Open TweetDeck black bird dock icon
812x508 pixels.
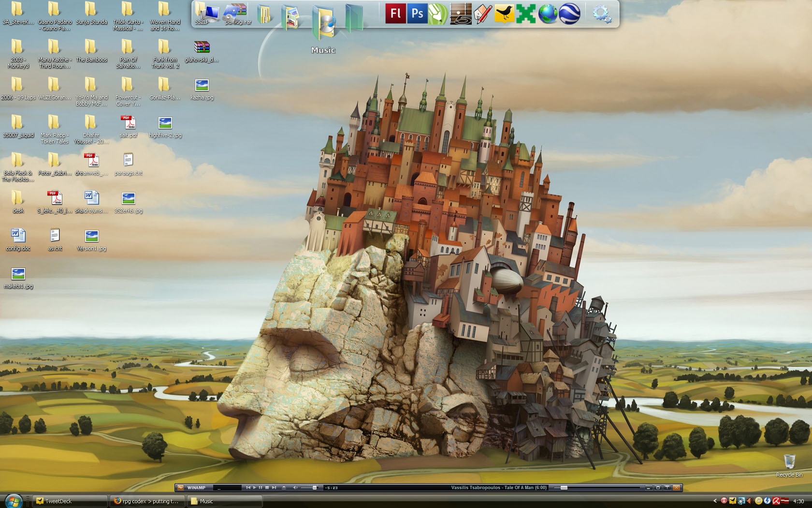(x=504, y=14)
